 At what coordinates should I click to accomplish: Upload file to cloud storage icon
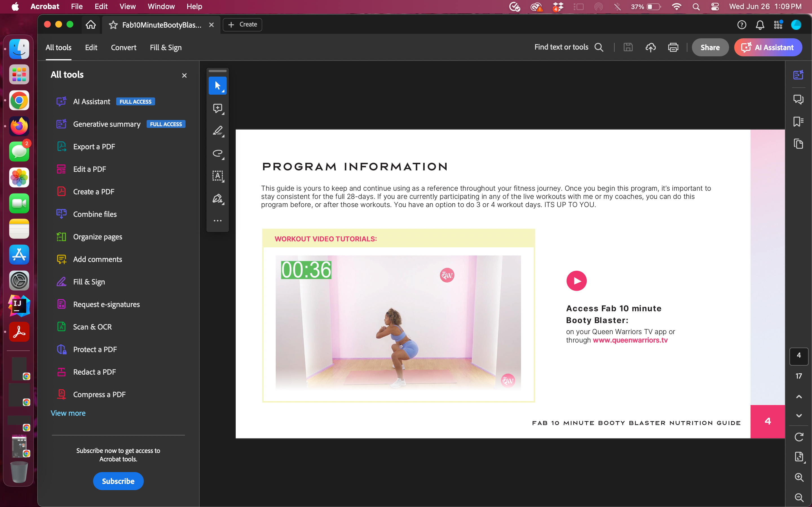650,48
